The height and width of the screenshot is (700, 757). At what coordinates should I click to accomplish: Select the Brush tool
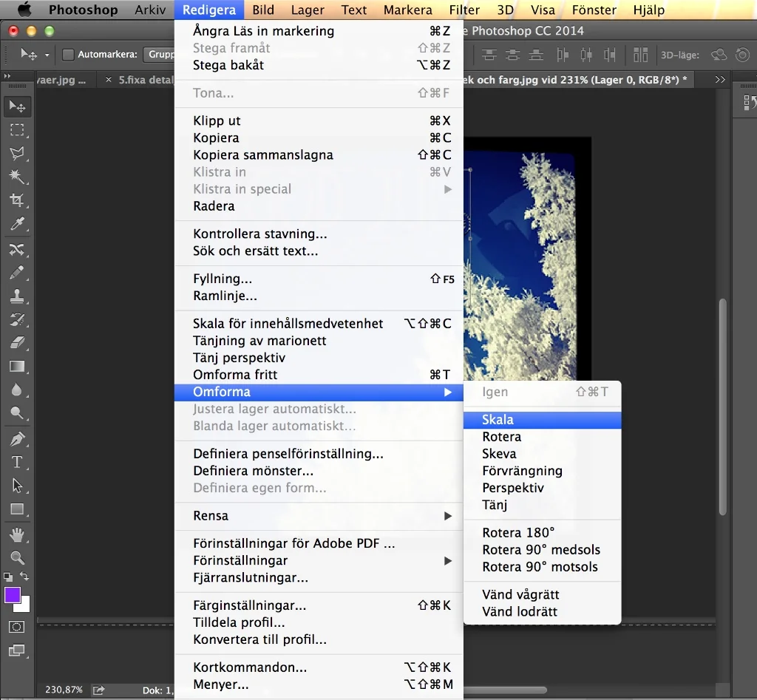pyautogui.click(x=18, y=273)
